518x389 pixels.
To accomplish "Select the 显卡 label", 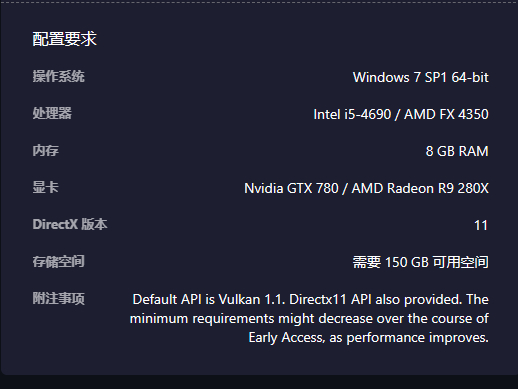I will click(x=45, y=187).
